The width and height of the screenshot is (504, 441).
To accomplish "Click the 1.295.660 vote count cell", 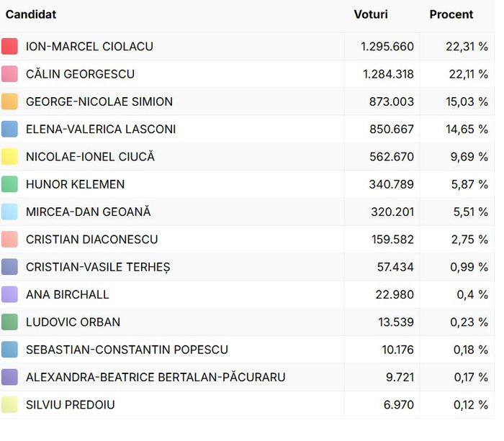I will [387, 47].
